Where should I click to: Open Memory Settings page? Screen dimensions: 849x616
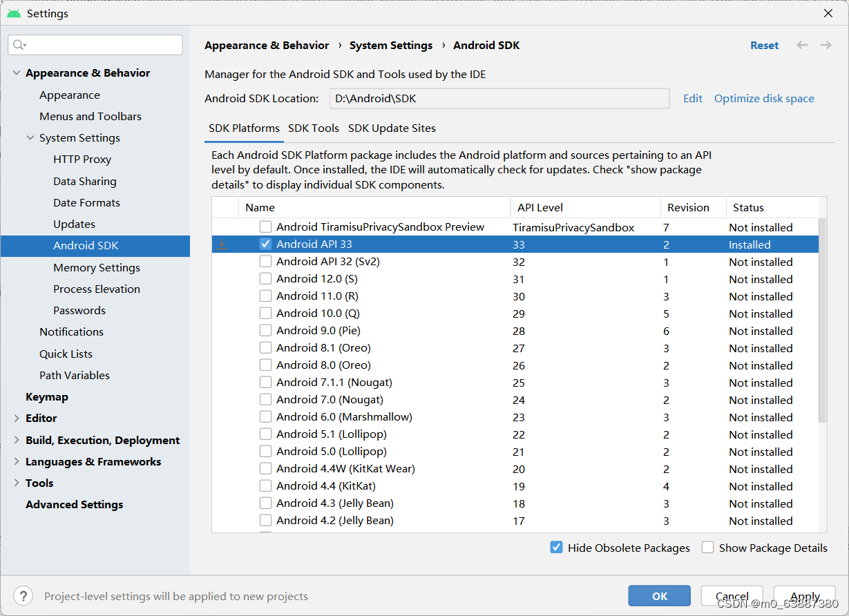(x=97, y=268)
